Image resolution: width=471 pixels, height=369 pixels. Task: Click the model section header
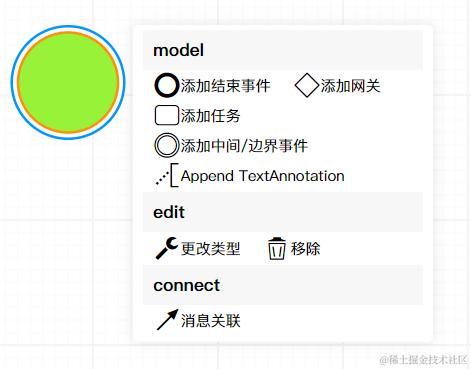click(x=283, y=50)
